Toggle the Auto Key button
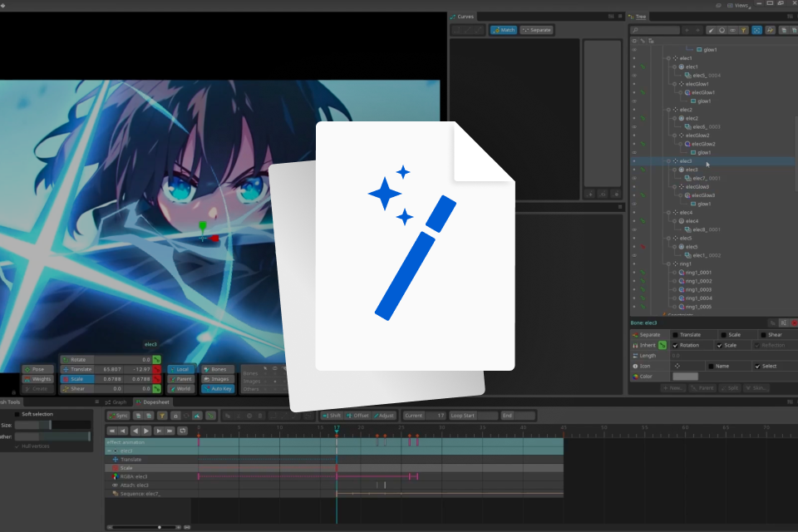This screenshot has height=532, width=798. 217,388
